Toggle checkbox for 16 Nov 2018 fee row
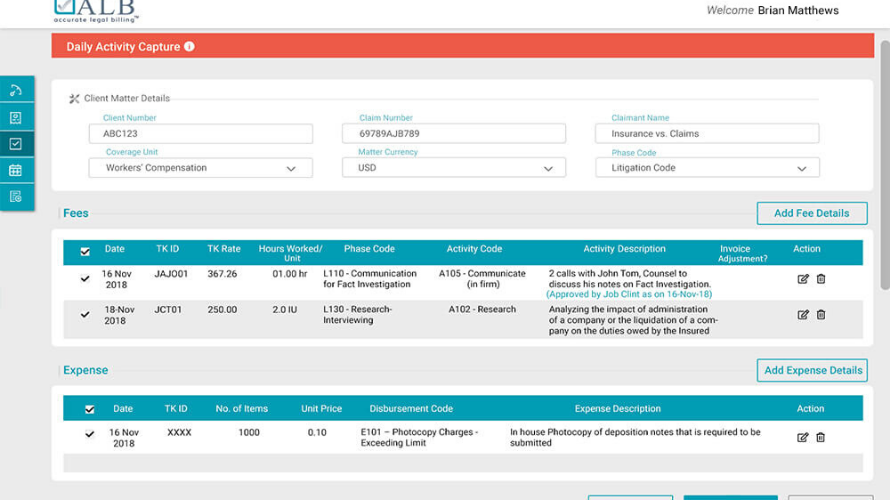The width and height of the screenshot is (890, 500). [x=85, y=279]
